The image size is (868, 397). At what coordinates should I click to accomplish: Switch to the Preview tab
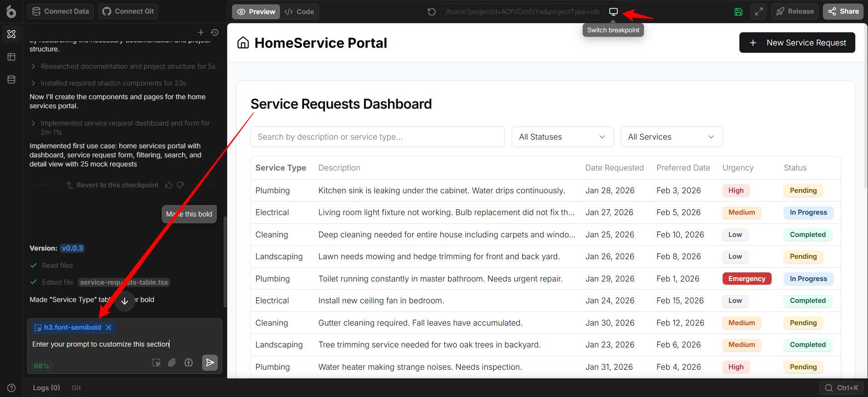[256, 12]
